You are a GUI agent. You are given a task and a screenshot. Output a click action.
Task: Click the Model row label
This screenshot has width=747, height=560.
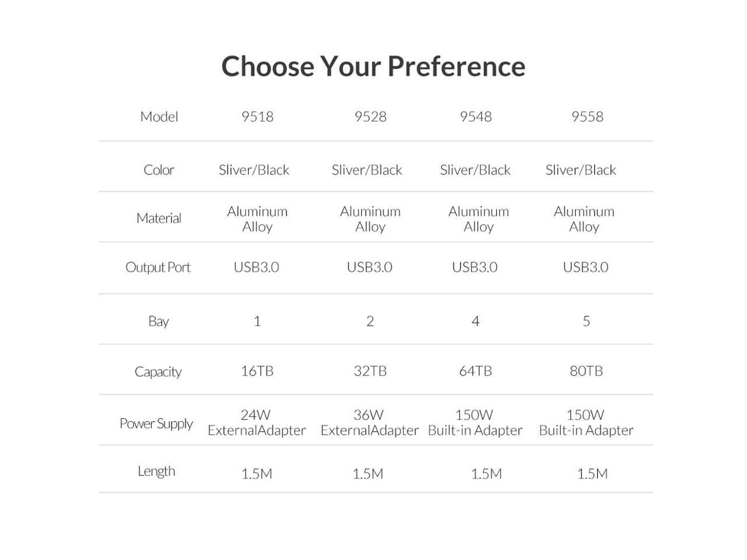click(x=159, y=117)
